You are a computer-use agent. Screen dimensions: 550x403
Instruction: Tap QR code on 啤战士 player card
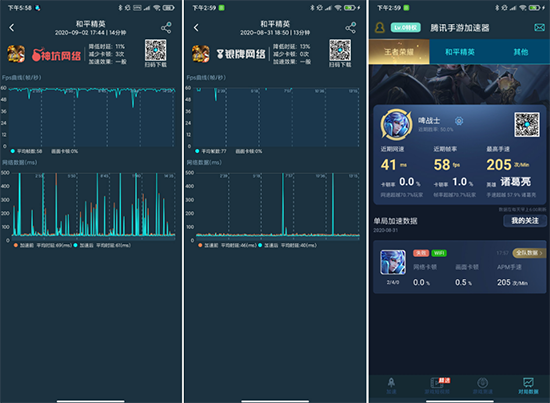pyautogui.click(x=527, y=125)
